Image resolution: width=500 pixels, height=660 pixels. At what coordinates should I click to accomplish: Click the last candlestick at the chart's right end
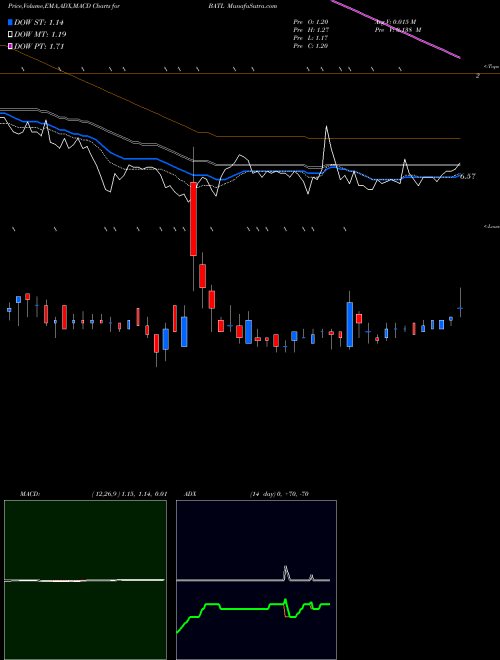pos(460,309)
